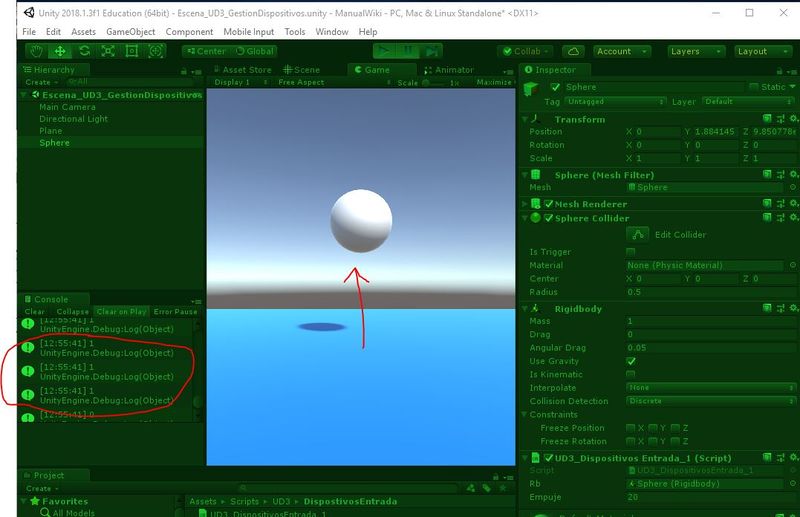The width and height of the screenshot is (800, 517).
Task: Collapse the Transform component
Action: [524, 119]
